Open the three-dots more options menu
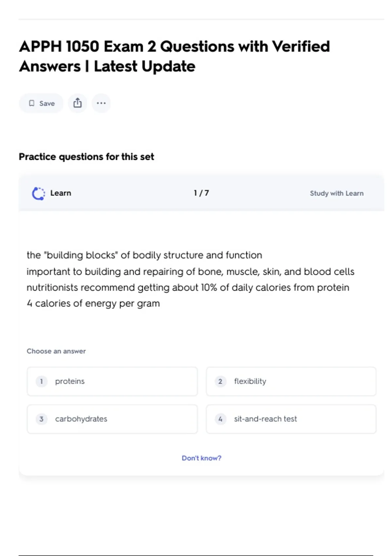The width and height of the screenshot is (392, 556). point(101,103)
